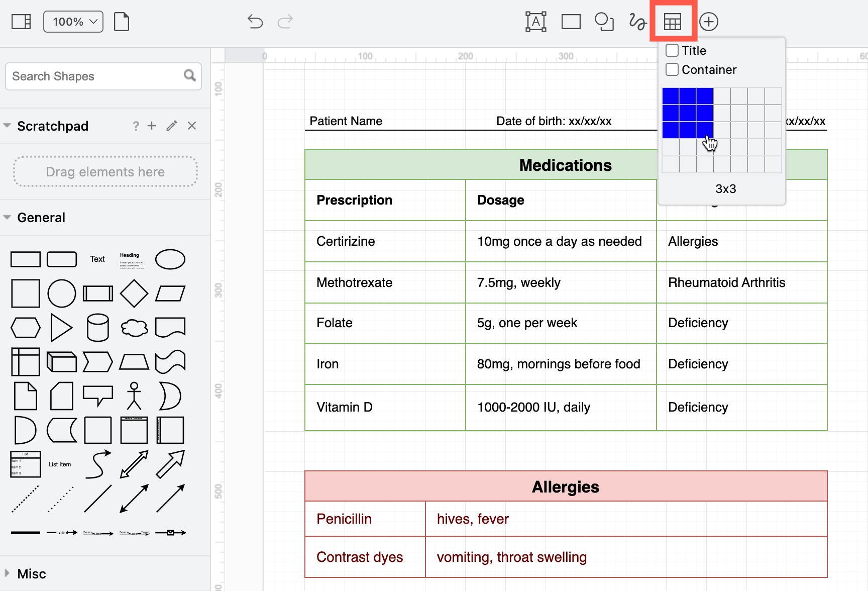Collapse the Scratchpad section

8,126
